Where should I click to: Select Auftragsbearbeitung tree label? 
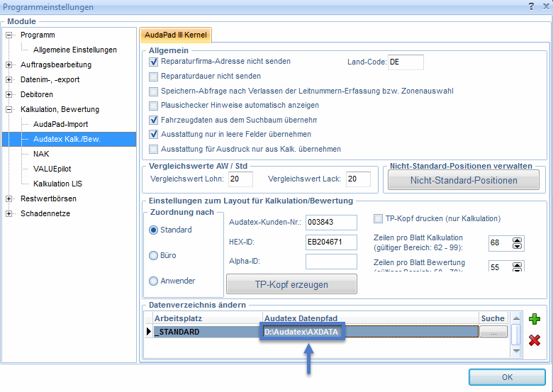click(56, 65)
